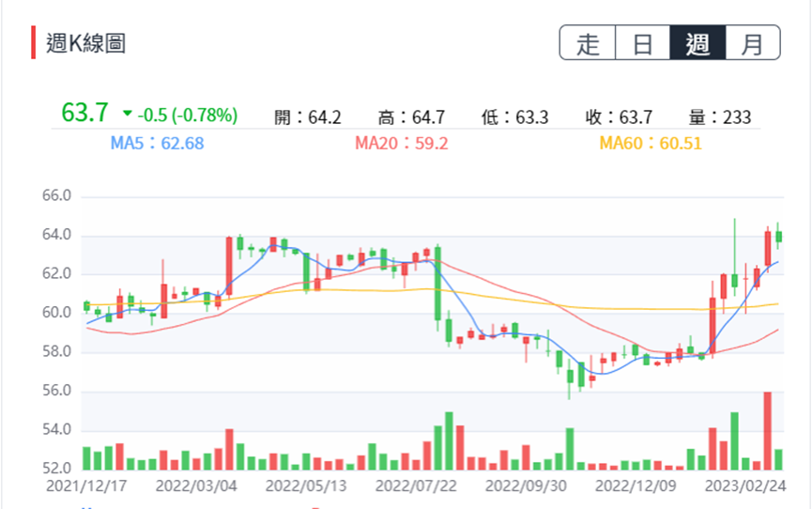Image resolution: width=812 pixels, height=509 pixels.
Task: Click the 66.0 price axis label
Action: coord(56,196)
